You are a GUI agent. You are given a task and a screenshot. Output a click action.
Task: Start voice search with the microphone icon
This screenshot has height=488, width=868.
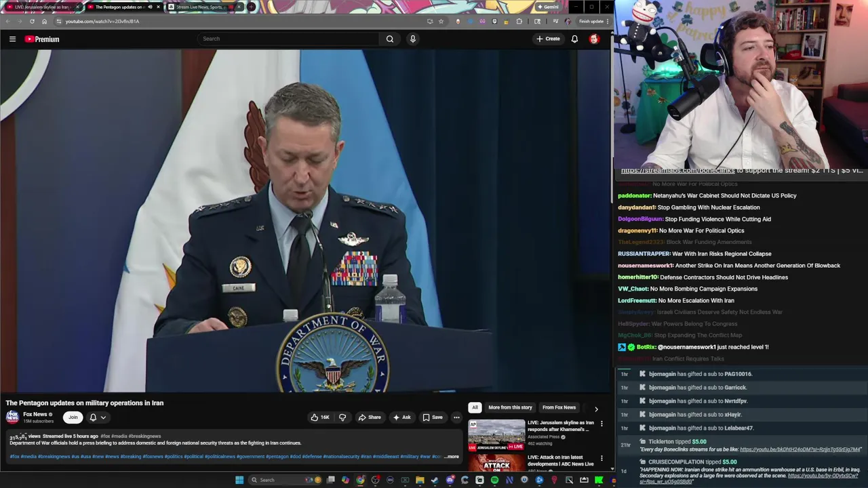[x=412, y=39]
